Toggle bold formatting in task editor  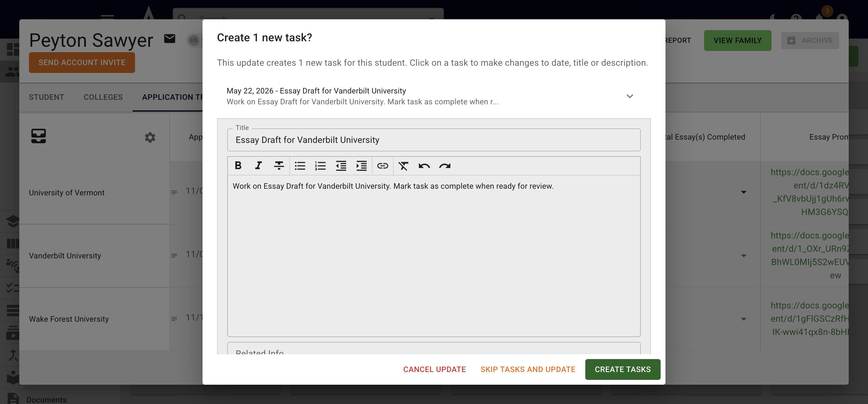[238, 166]
